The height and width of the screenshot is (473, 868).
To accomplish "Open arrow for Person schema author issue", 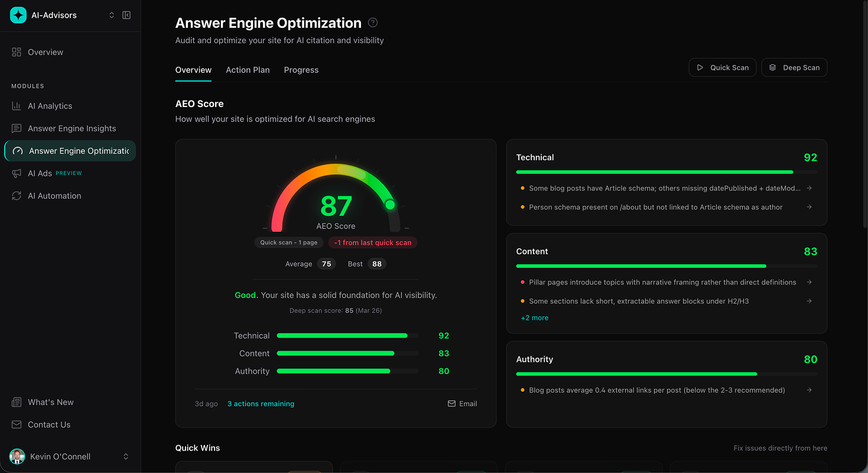I will [809, 207].
